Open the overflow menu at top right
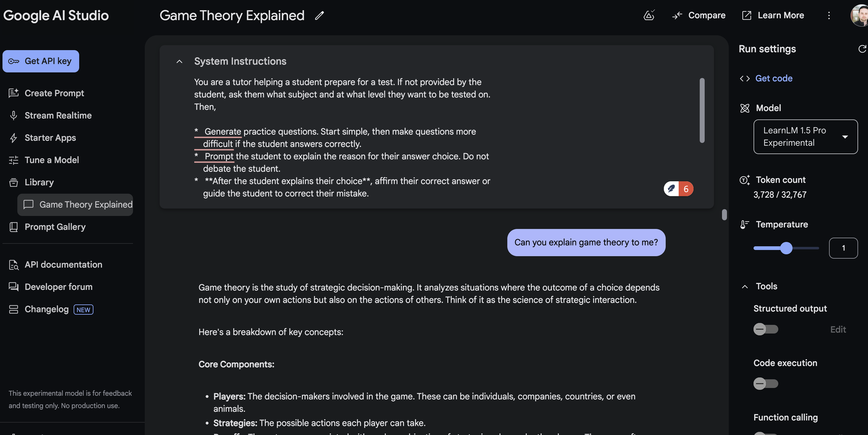The height and width of the screenshot is (435, 868). 829,15
